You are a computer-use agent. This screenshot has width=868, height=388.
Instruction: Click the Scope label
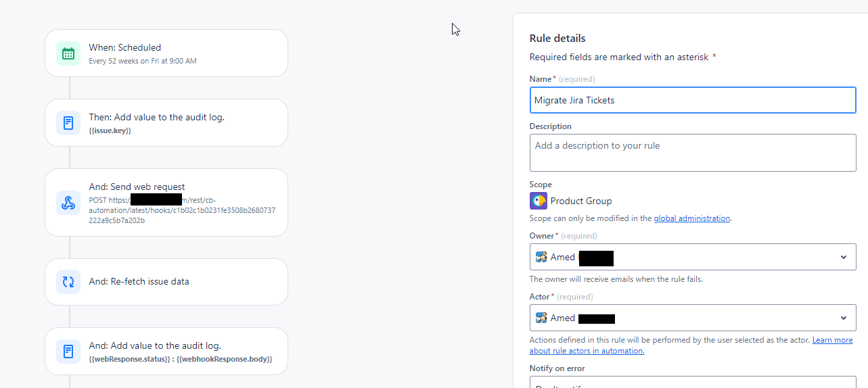pyautogui.click(x=541, y=185)
